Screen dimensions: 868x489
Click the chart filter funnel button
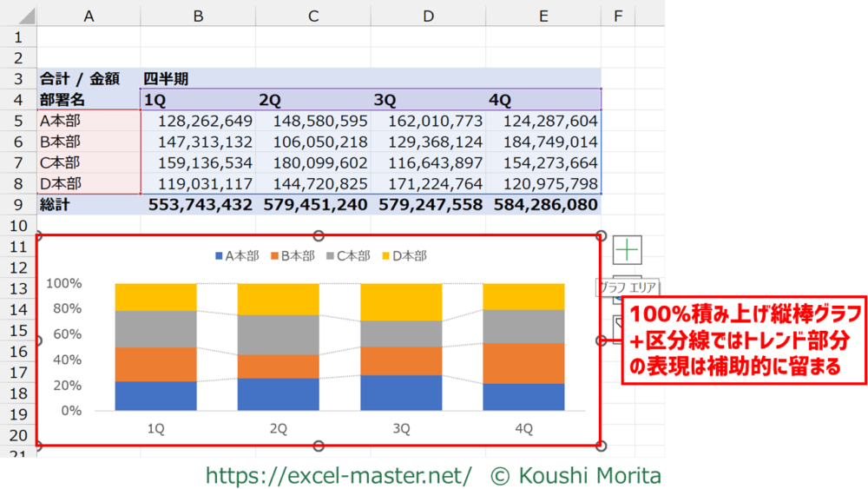click(616, 330)
